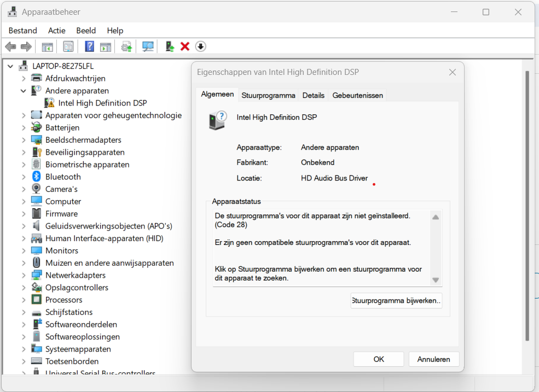Click the show/hide console tree icon
This screenshot has width=539, height=392.
48,46
